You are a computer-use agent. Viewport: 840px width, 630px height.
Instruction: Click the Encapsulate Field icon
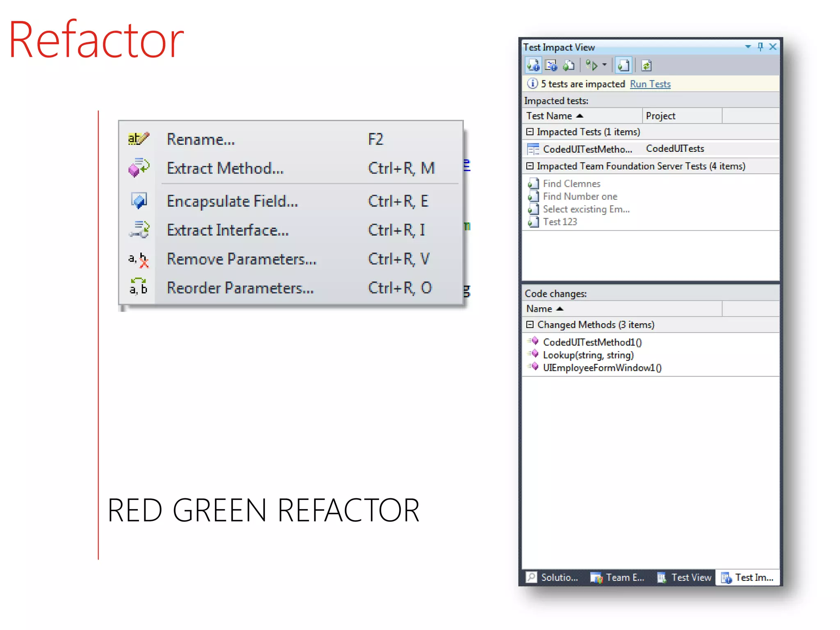point(139,201)
